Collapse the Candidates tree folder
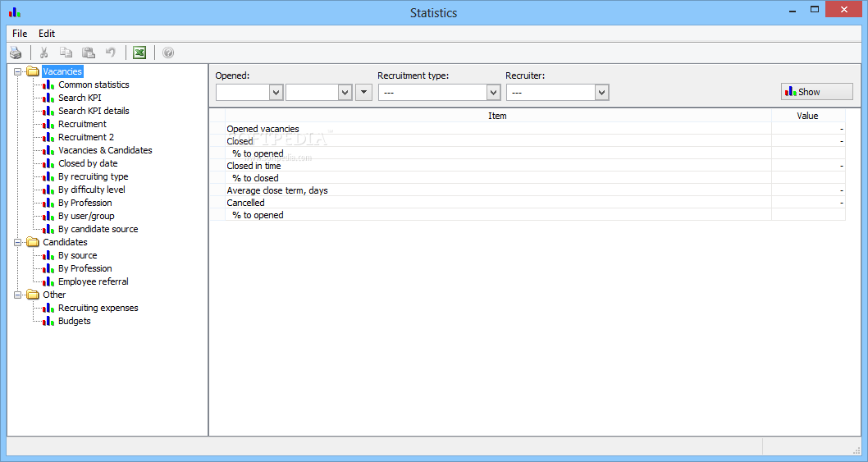The image size is (868, 462). tap(18, 242)
